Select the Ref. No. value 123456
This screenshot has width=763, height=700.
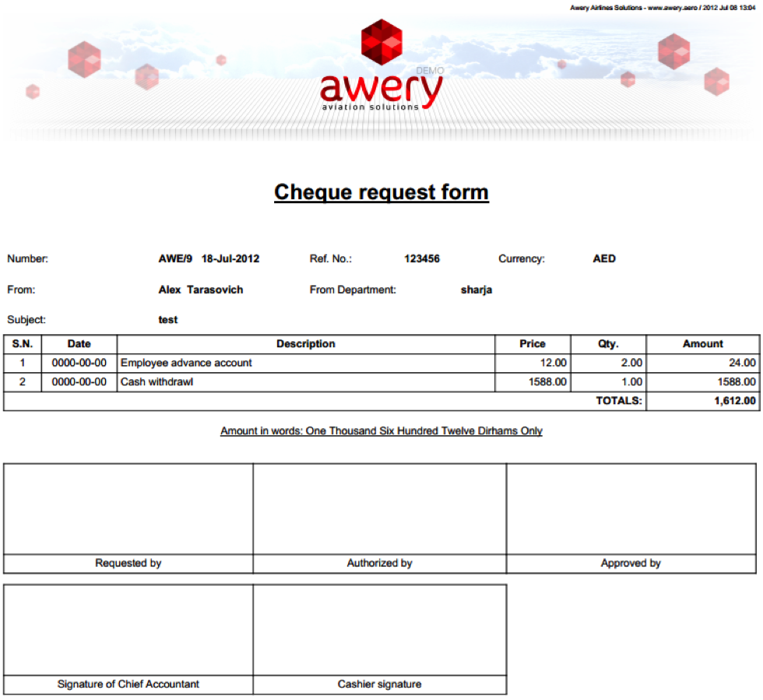(x=422, y=259)
